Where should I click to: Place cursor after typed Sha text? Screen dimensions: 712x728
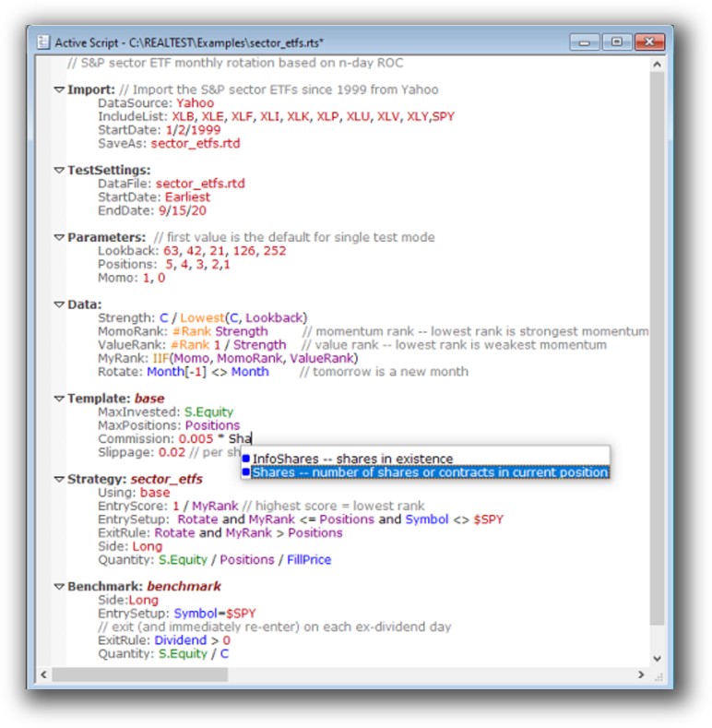pos(251,439)
